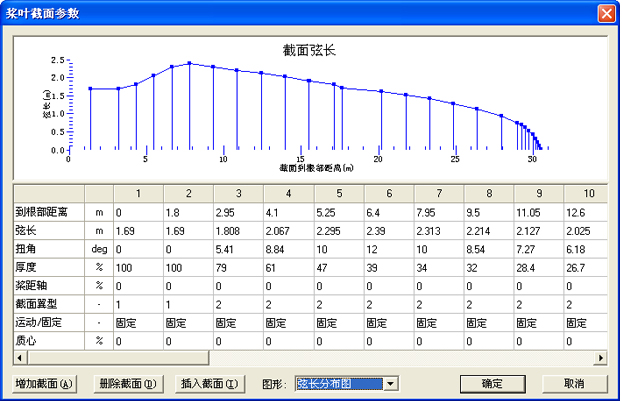Confirm with the 确定 button
This screenshot has height=401, width=622.
493,384
